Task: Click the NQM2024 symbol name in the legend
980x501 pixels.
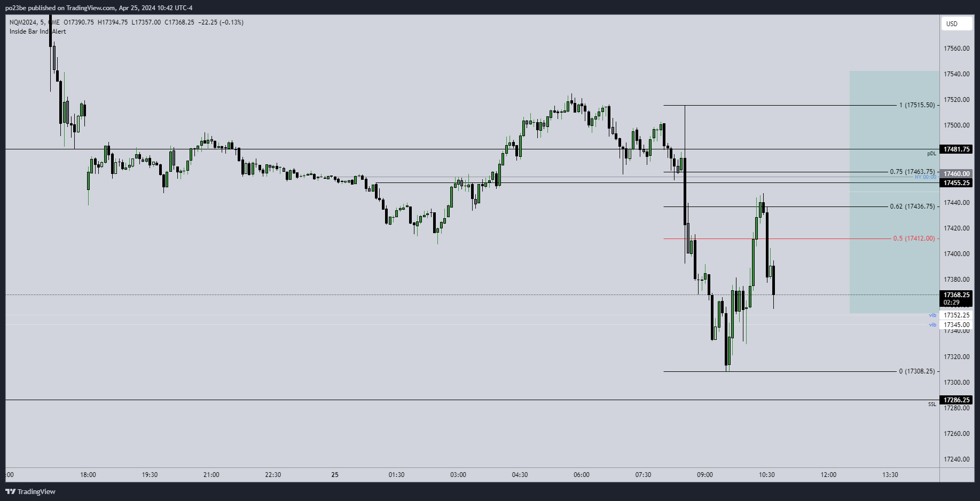Action: 23,22
